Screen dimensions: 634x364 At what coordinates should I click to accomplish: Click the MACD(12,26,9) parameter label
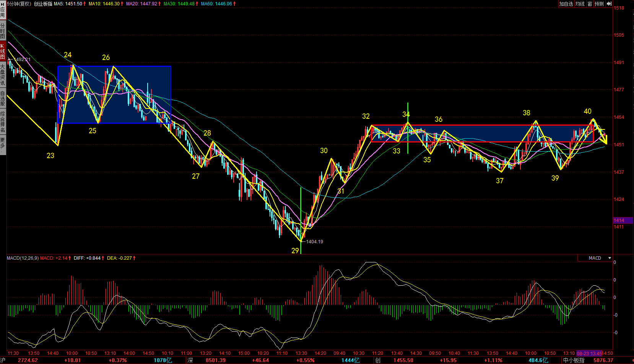(23, 258)
